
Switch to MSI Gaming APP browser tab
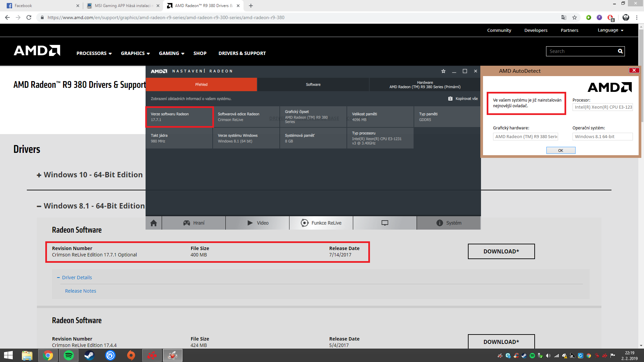point(123,6)
